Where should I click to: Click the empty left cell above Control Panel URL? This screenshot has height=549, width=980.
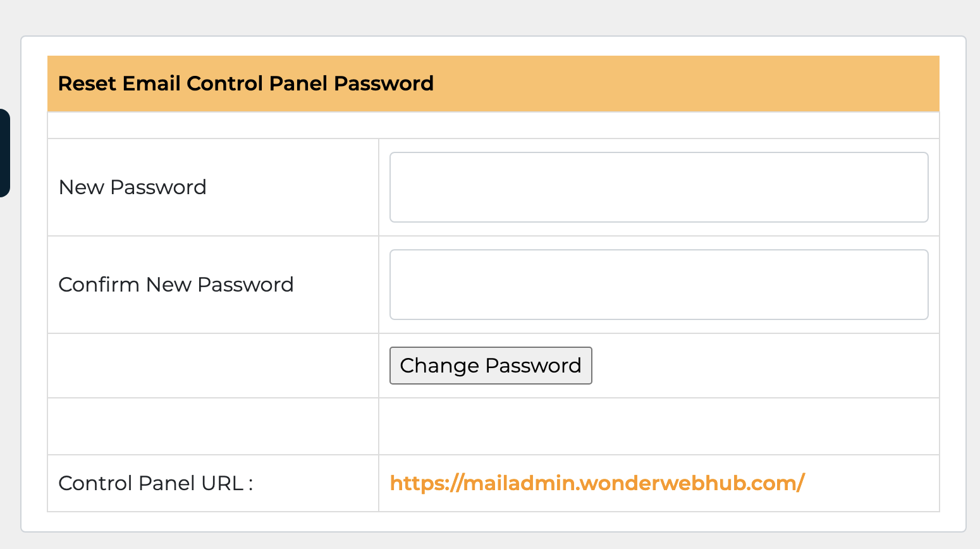(x=212, y=426)
